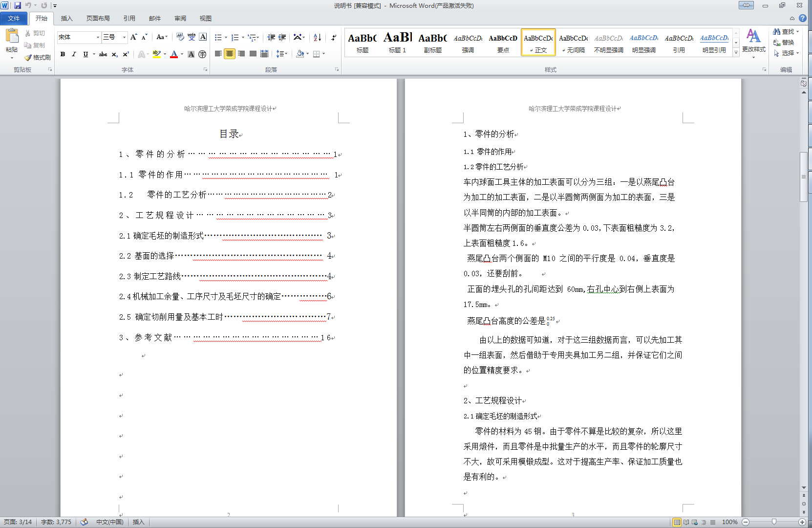Open the 文件 (File) tab

tap(14, 18)
